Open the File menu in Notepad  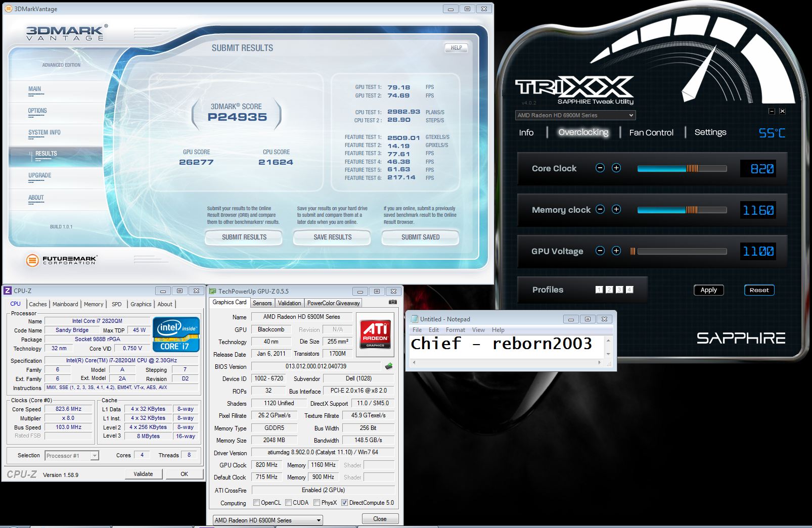pyautogui.click(x=417, y=330)
